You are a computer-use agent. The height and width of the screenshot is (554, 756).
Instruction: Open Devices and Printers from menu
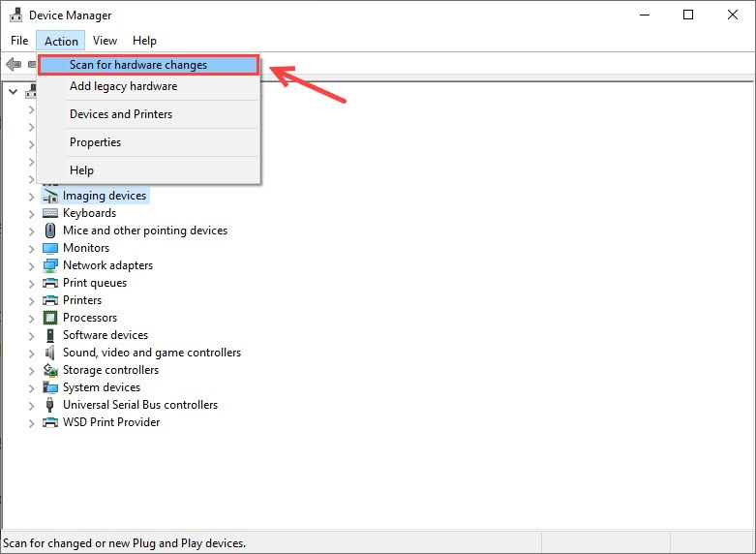point(121,114)
